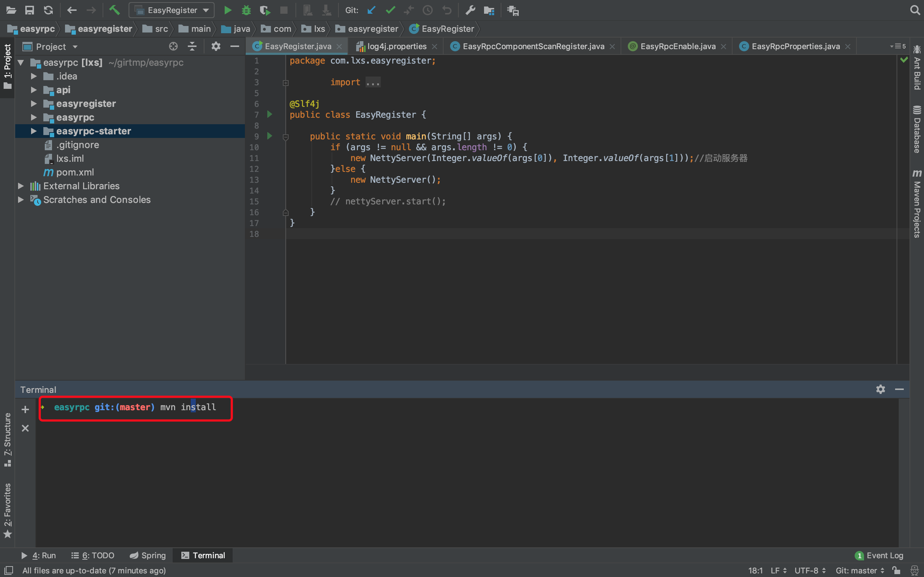Image resolution: width=924 pixels, height=577 pixels.
Task: Open the EasyRpcEnable.java tab
Action: pos(677,47)
